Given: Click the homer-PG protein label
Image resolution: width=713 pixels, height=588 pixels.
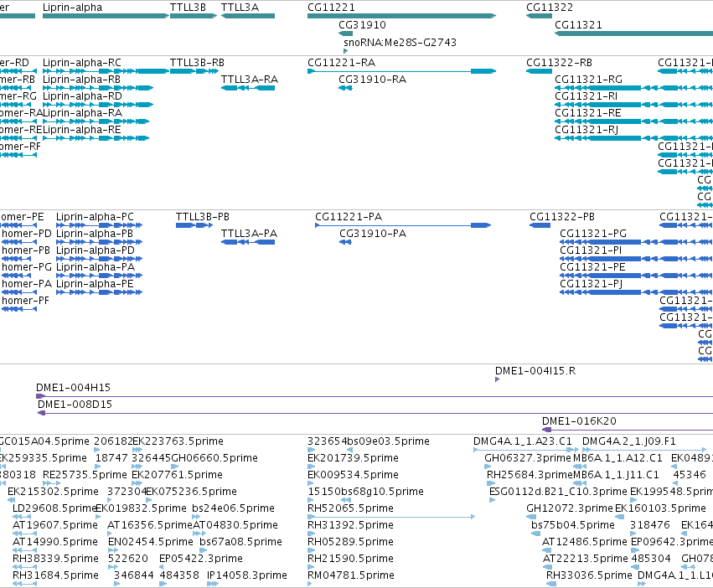Looking at the screenshot, I should 26,267.
